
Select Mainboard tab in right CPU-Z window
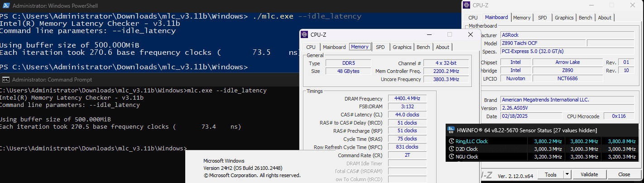(496, 17)
